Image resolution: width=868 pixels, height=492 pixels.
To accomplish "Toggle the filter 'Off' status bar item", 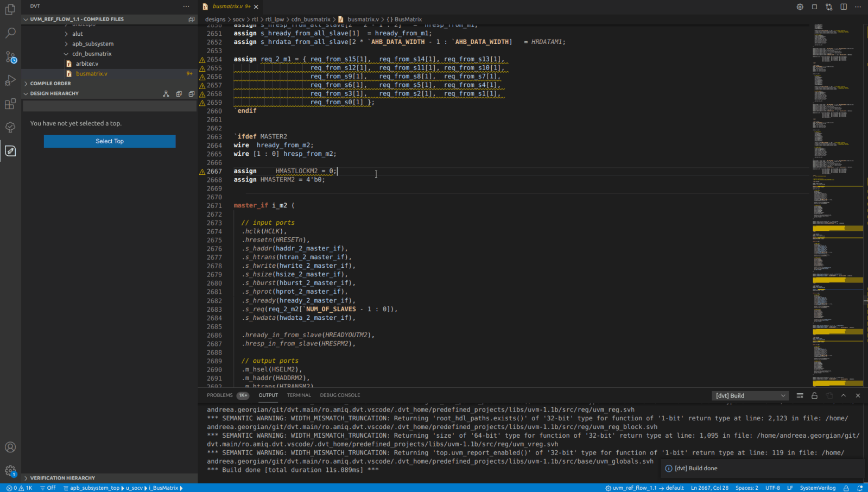I will pyautogui.click(x=48, y=488).
